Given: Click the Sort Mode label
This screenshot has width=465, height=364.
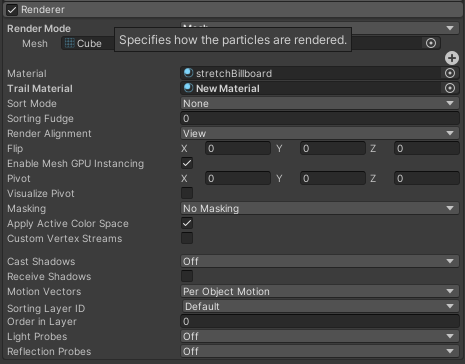Looking at the screenshot, I should [x=32, y=103].
